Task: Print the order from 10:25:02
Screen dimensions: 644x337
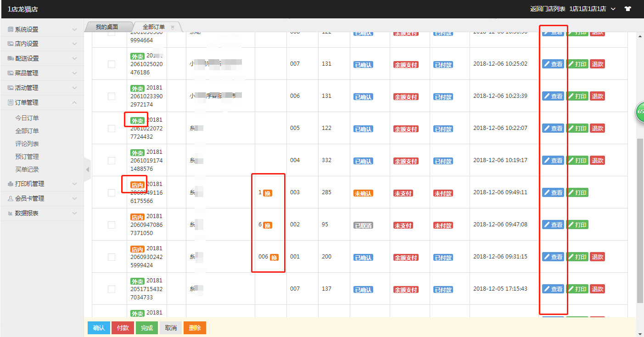Action: pos(577,64)
